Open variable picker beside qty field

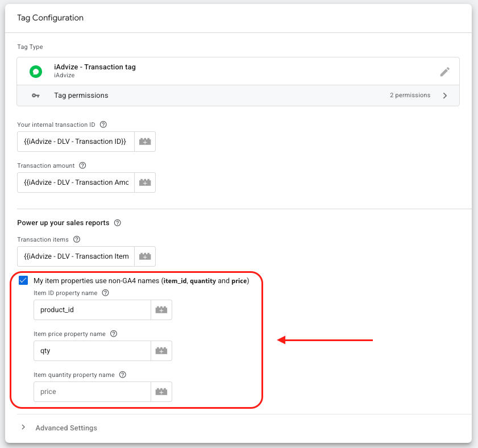[x=161, y=351]
